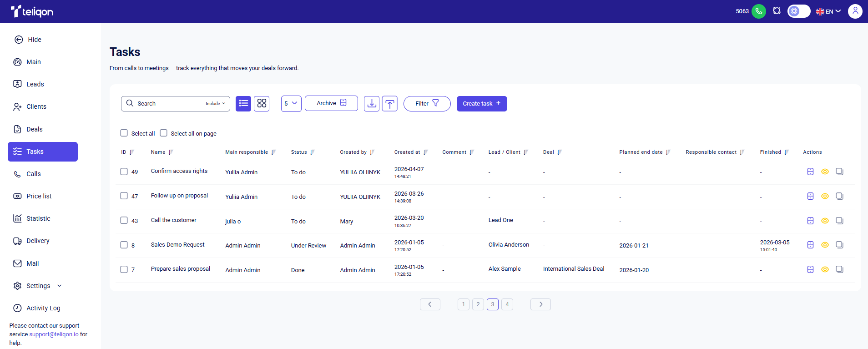Sort by Responsible contact column

pyautogui.click(x=742, y=152)
